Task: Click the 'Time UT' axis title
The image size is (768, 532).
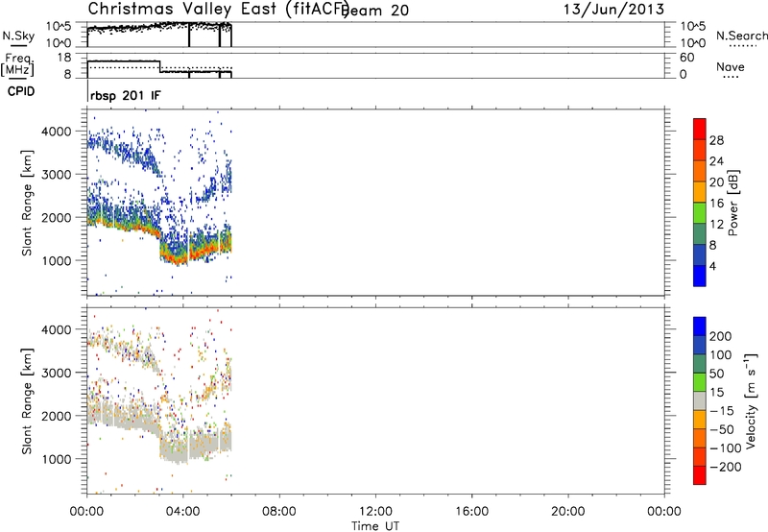Action: pyautogui.click(x=375, y=526)
